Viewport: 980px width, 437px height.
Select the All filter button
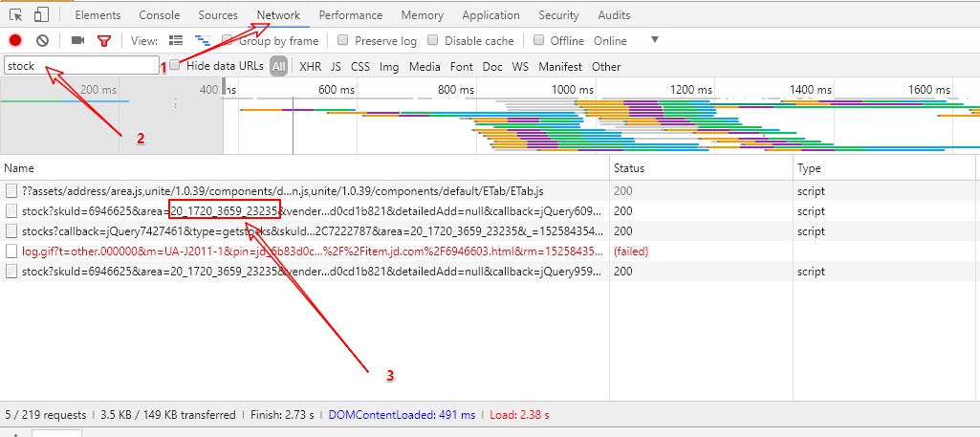click(278, 67)
